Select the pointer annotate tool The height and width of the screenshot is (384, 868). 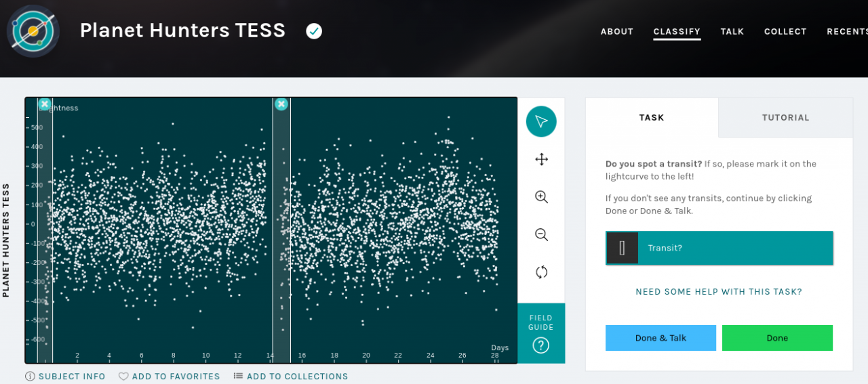(x=541, y=121)
